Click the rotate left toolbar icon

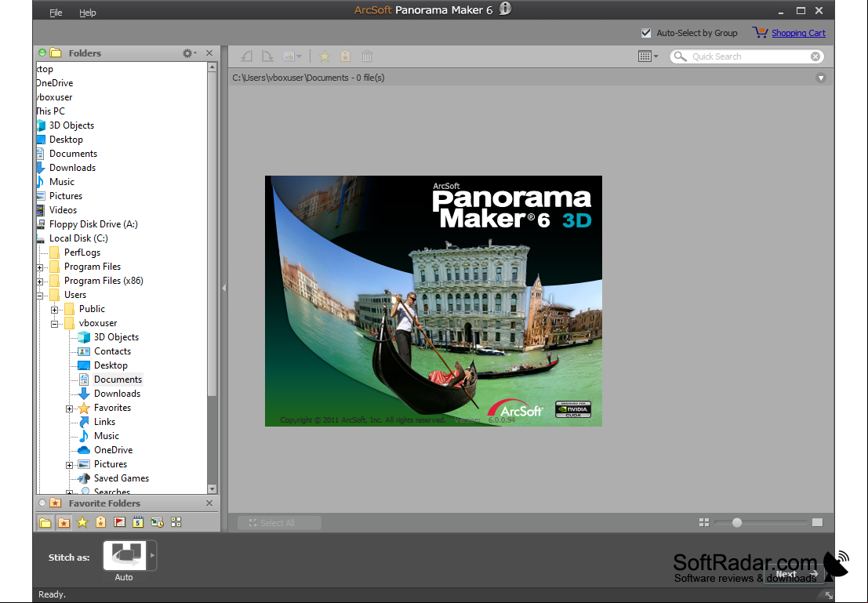tap(246, 56)
